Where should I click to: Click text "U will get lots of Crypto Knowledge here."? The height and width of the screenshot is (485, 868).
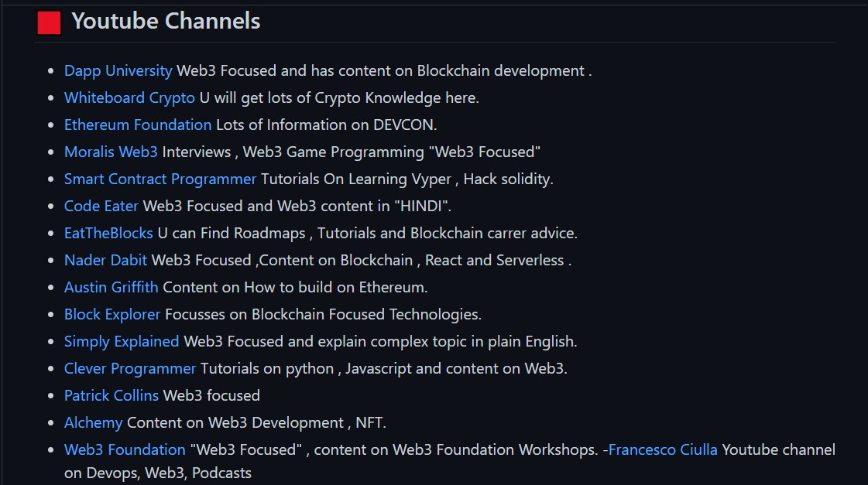pyautogui.click(x=339, y=98)
